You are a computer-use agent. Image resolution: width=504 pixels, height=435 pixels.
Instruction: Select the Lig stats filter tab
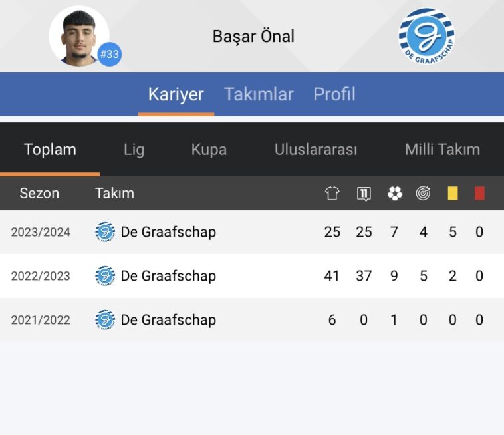(x=134, y=150)
